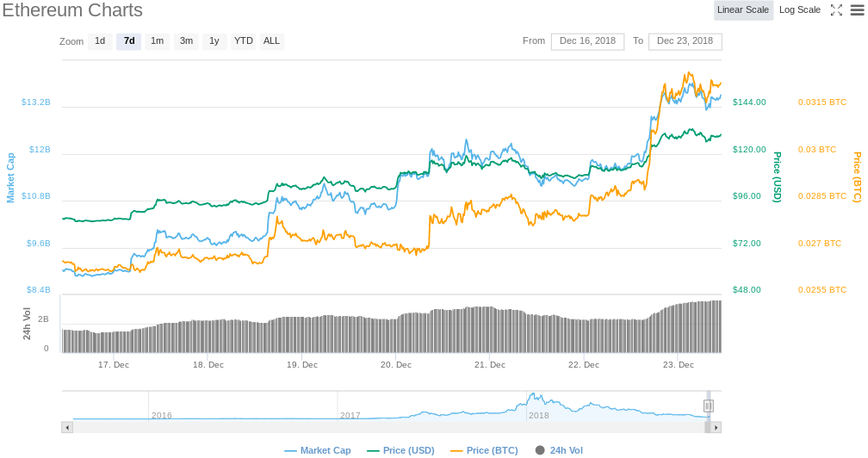Set zoom range to 1y
The width and height of the screenshot is (868, 458).
point(214,41)
